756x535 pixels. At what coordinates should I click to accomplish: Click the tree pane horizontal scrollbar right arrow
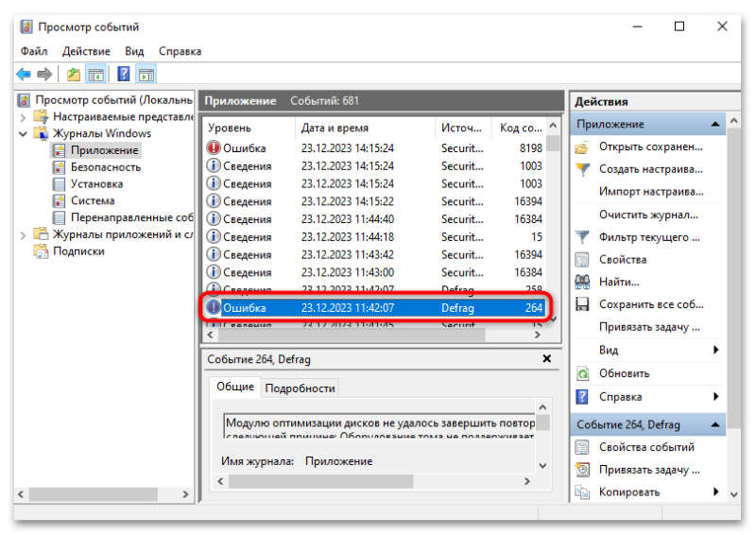tap(185, 494)
